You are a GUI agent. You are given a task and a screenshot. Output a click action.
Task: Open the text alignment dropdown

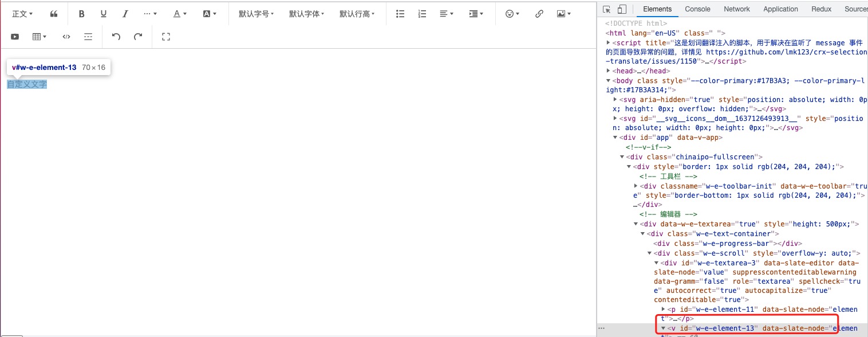[x=447, y=14]
